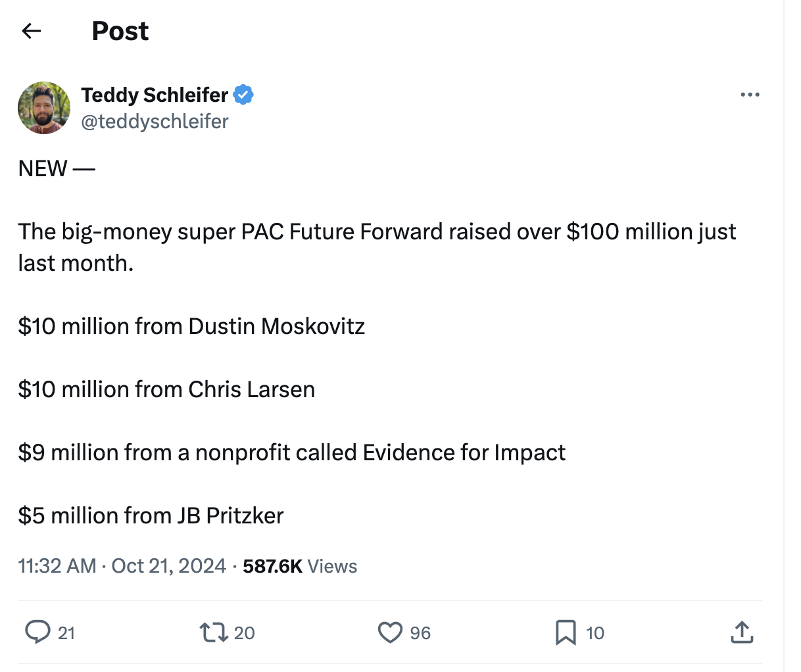Viewport: 801px width, 672px height.
Task: Click the reply count of 21
Action: [x=66, y=633]
